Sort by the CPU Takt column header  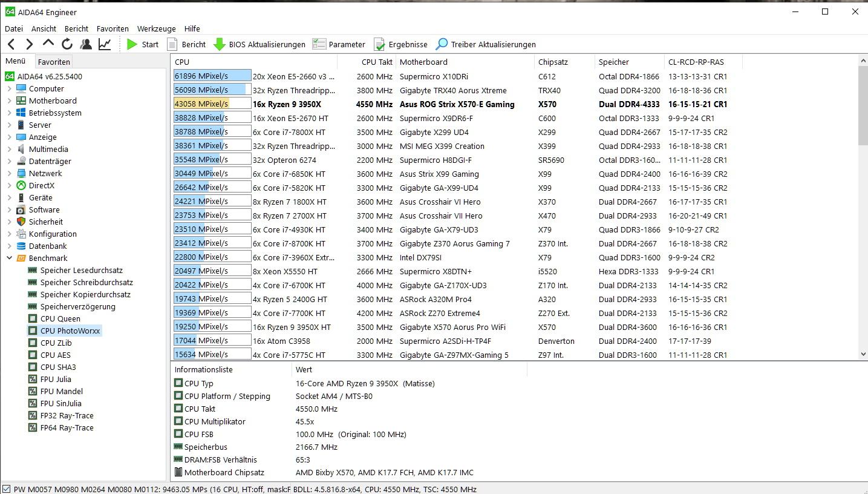coord(367,62)
